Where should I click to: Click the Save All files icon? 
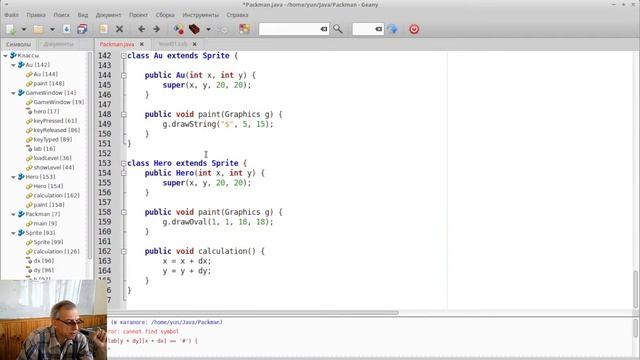click(82, 29)
